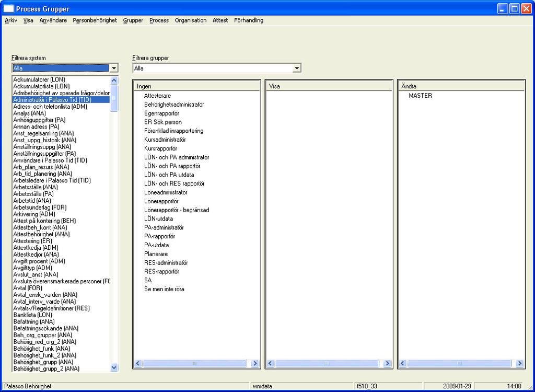The image size is (535, 392).
Task: Select Kursadministratör group
Action: pos(165,140)
